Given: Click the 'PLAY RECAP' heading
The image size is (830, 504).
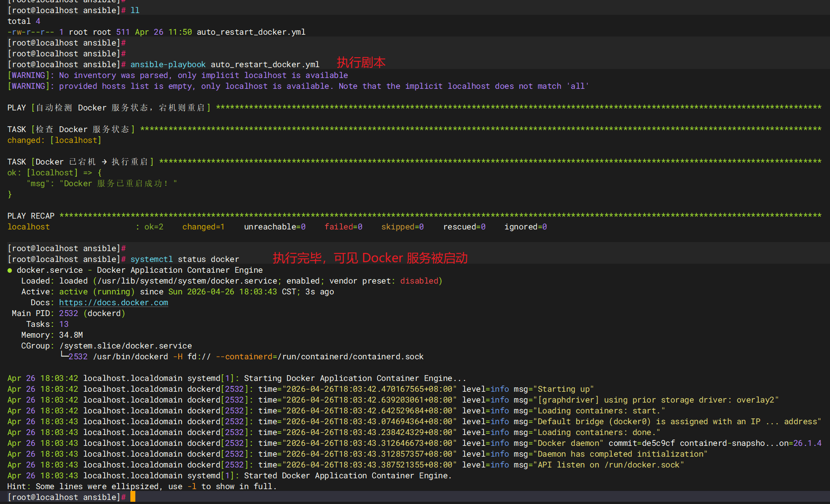Looking at the screenshot, I should point(31,216).
